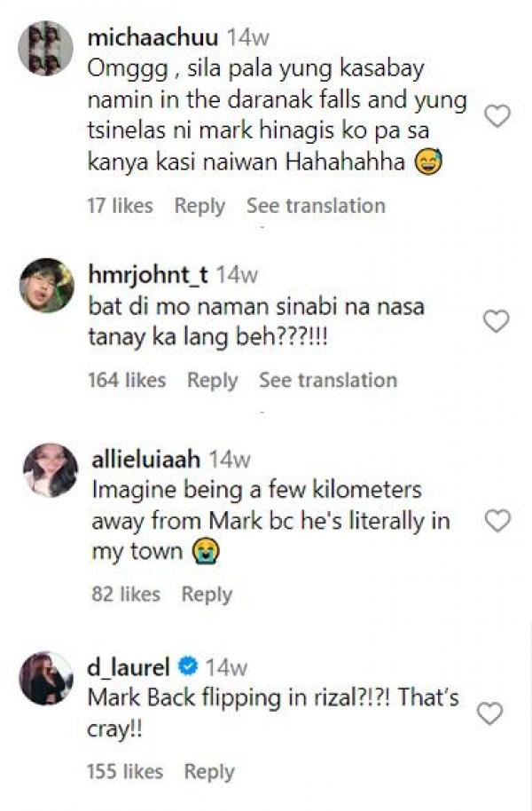The width and height of the screenshot is (532, 811).
Task: Reply to allieluiaah's comment
Action: point(207,594)
